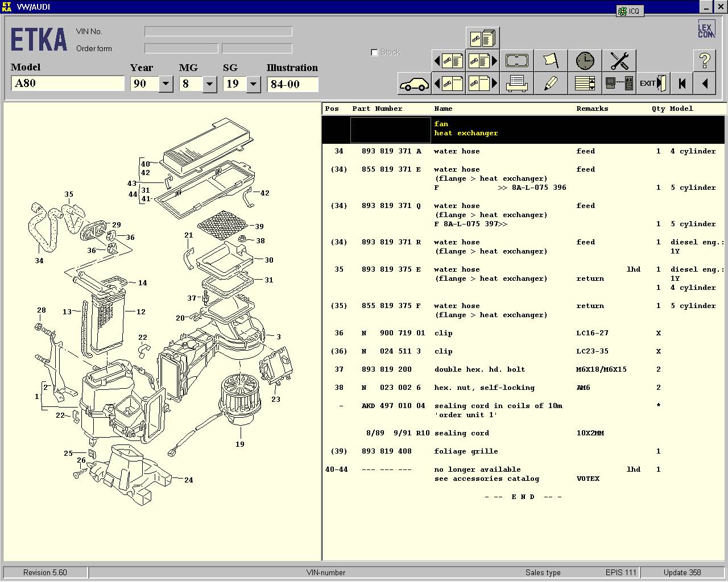
Task: Click the Update 358 status panel
Action: 682,572
